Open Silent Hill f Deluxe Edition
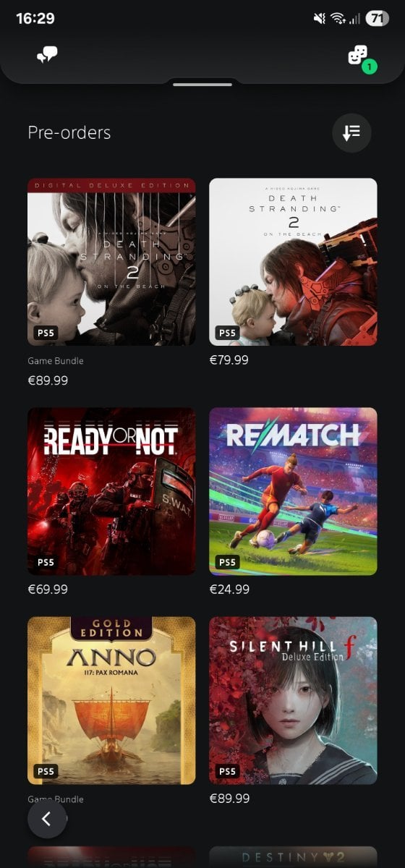Screen dimensions: 405x868 tap(293, 700)
